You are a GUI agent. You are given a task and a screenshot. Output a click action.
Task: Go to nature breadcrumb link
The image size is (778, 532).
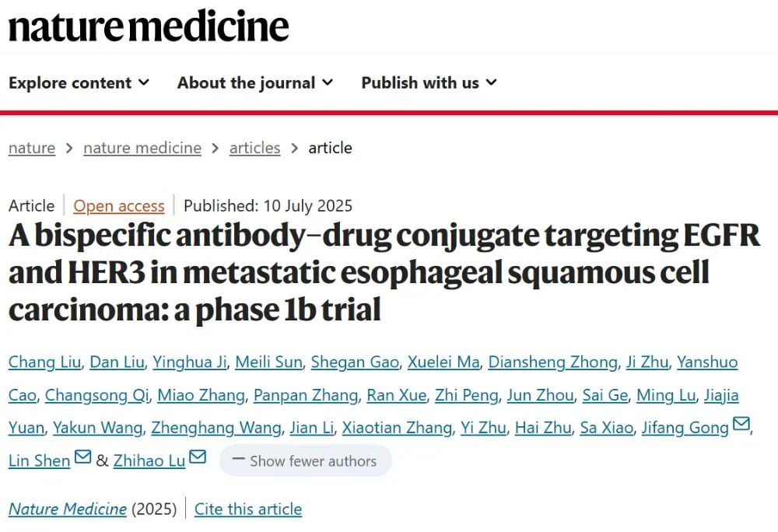(32, 148)
